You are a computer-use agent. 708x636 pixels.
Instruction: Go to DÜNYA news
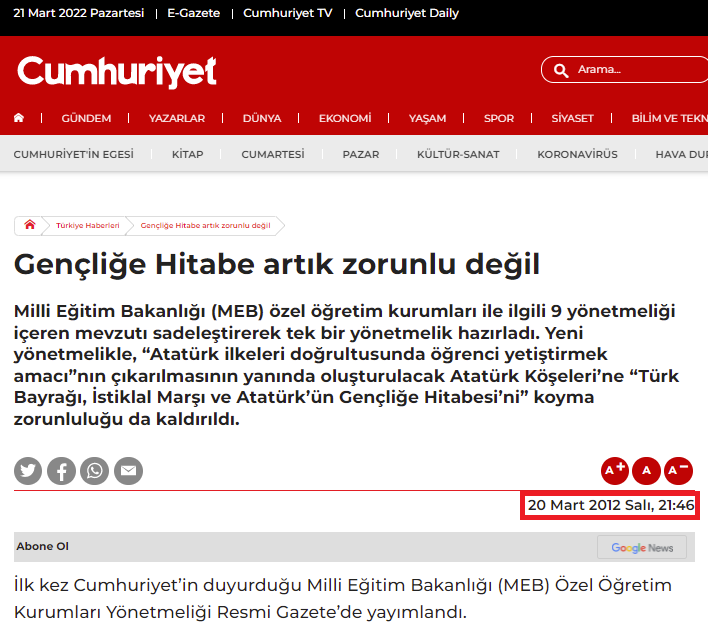click(262, 118)
